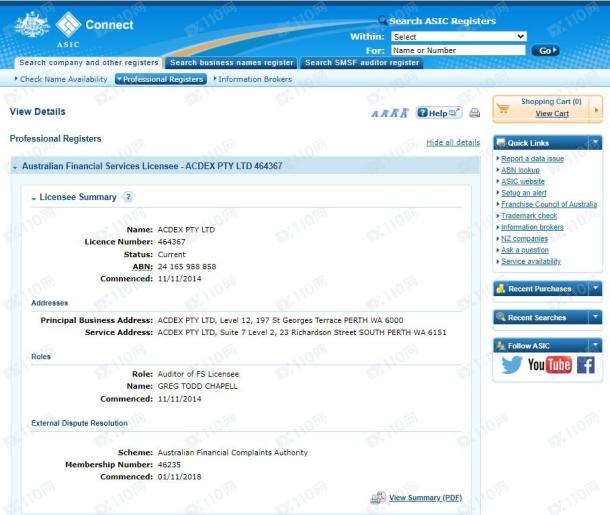
Task: Click the Follow ASIC panel icon
Action: tap(501, 345)
